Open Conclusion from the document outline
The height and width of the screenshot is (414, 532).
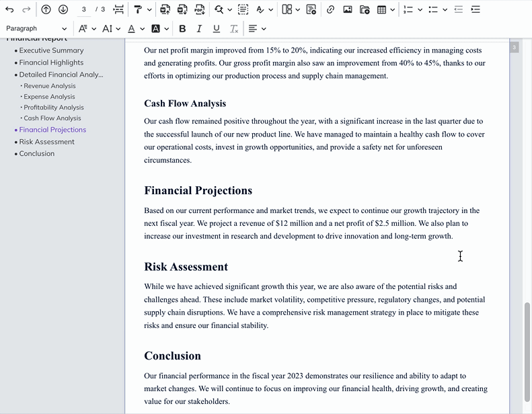37,154
